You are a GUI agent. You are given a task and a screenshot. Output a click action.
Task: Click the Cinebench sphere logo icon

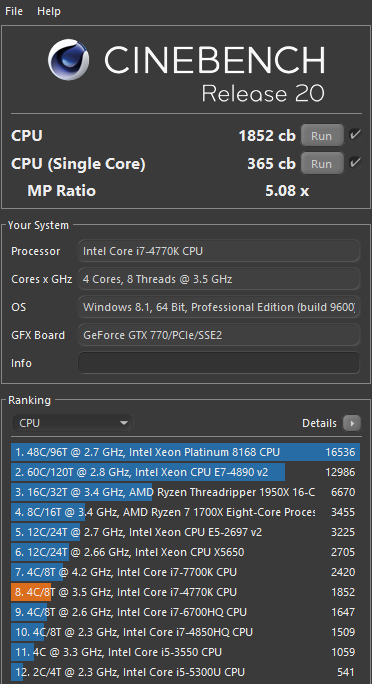(69, 60)
